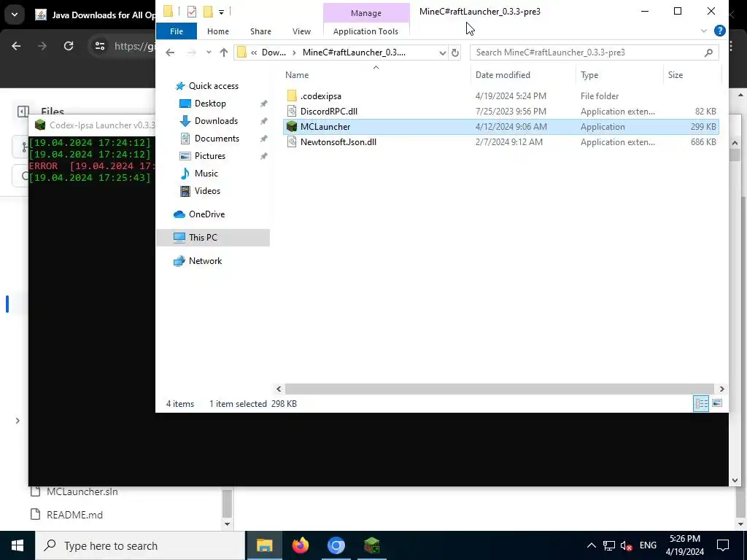This screenshot has width=747, height=560.
Task: Sort files by Name column
Action: click(x=297, y=75)
